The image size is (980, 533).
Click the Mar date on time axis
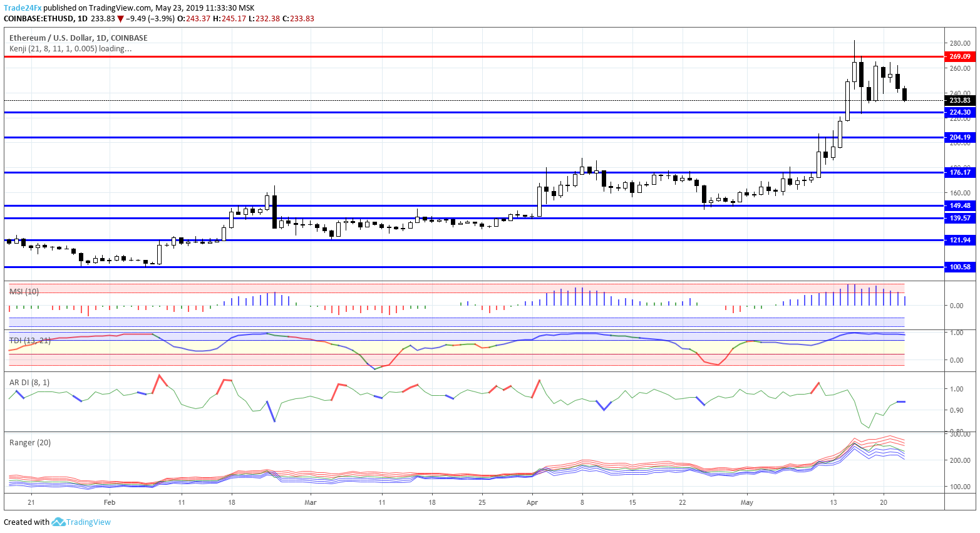pyautogui.click(x=310, y=502)
